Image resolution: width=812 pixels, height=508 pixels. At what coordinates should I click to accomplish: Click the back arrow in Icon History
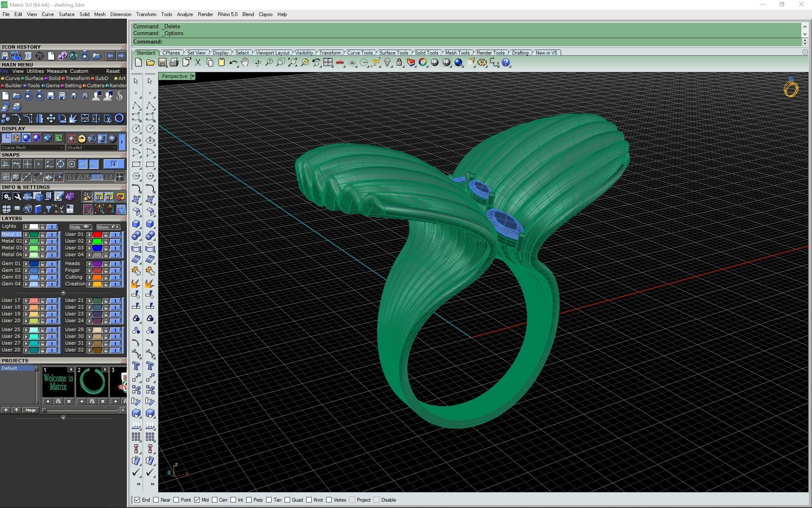pos(110,56)
